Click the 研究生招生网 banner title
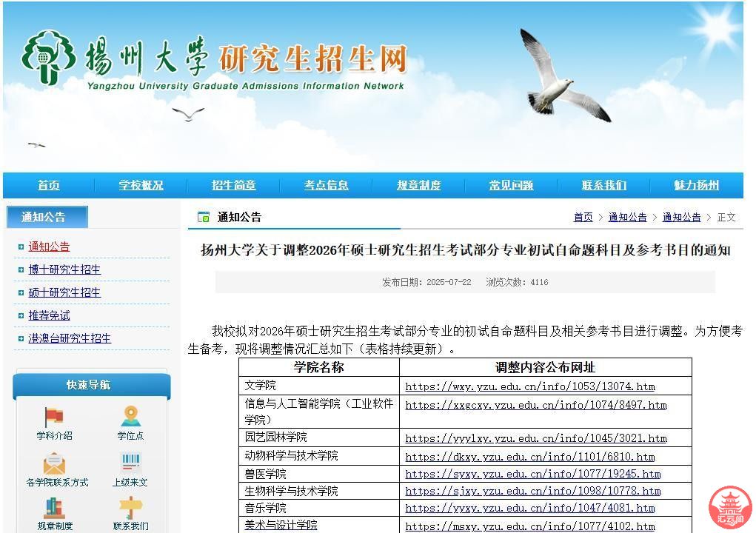This screenshot has height=533, width=756. click(313, 60)
